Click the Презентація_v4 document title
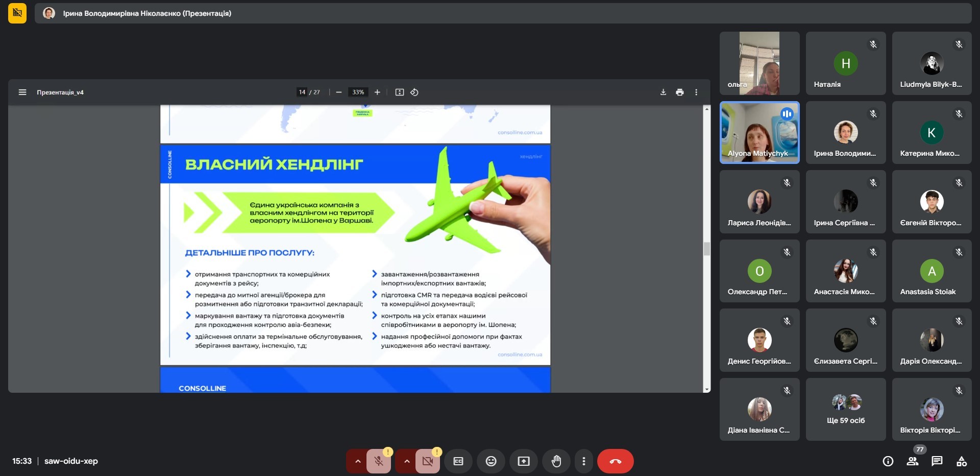The image size is (980, 476). [x=60, y=92]
